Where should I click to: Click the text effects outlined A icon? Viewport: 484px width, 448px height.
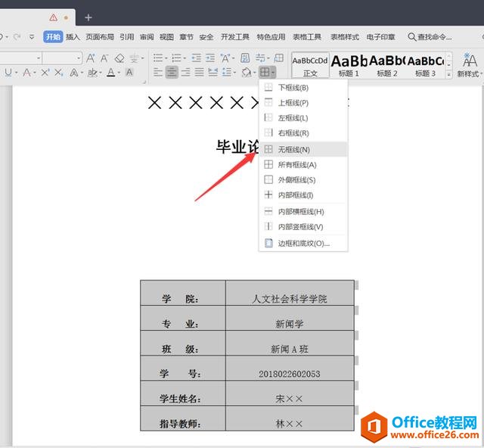(74, 73)
